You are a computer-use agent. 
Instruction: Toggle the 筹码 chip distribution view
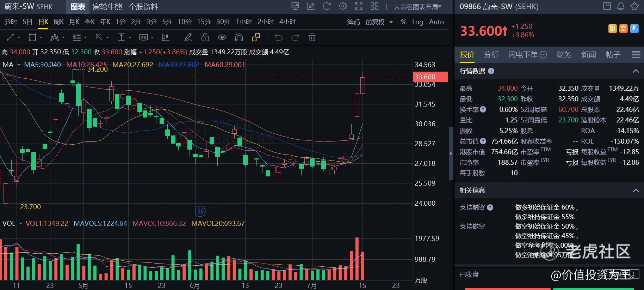coord(353,22)
